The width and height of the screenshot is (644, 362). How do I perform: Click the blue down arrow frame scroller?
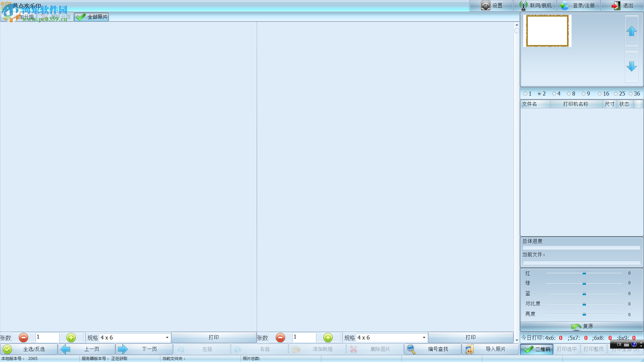click(x=631, y=66)
